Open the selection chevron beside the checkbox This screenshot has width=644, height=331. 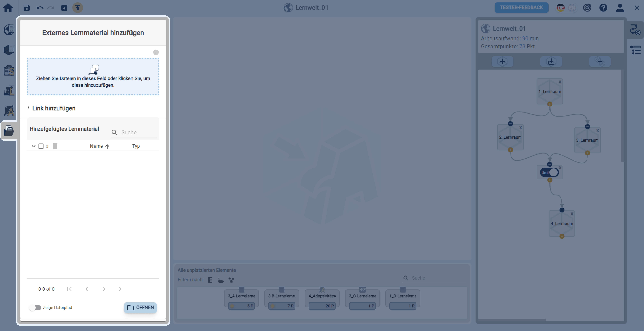pos(33,146)
